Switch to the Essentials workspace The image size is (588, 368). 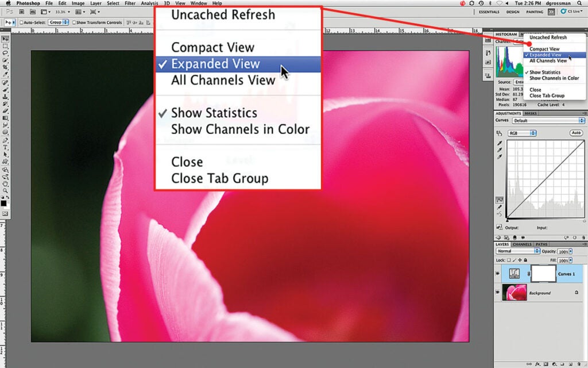489,12
